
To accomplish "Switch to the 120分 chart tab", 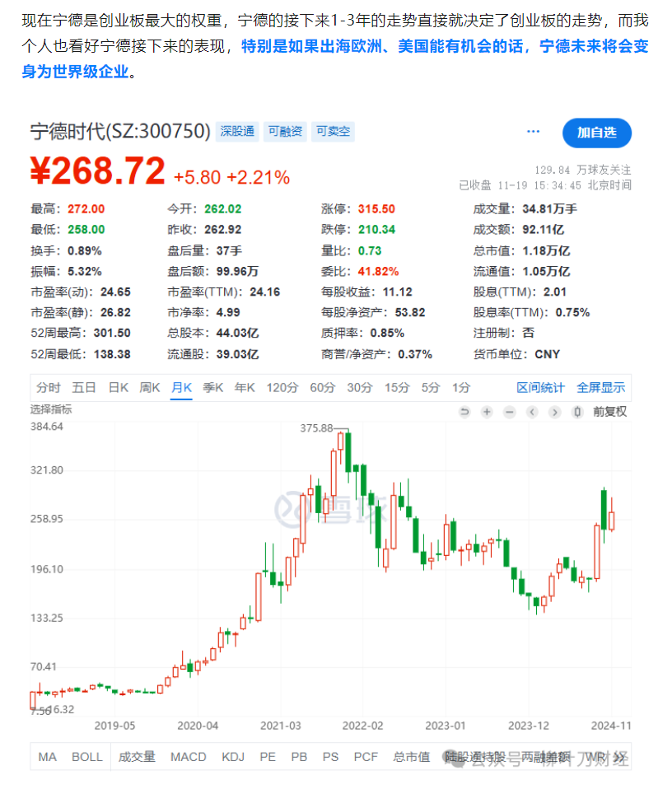I will tap(282, 388).
